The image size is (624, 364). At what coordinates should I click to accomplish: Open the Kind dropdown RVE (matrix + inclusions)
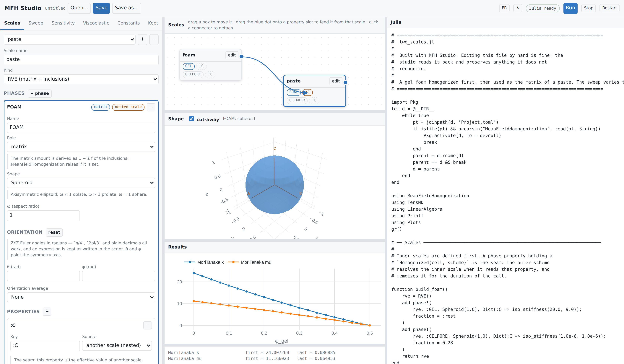click(81, 79)
